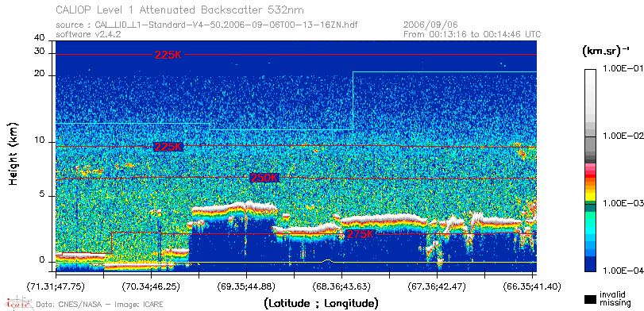Click the (71.31;47.75) axis tick label
Image resolution: width=644 pixels, height=311 pixels.
[x=56, y=286]
